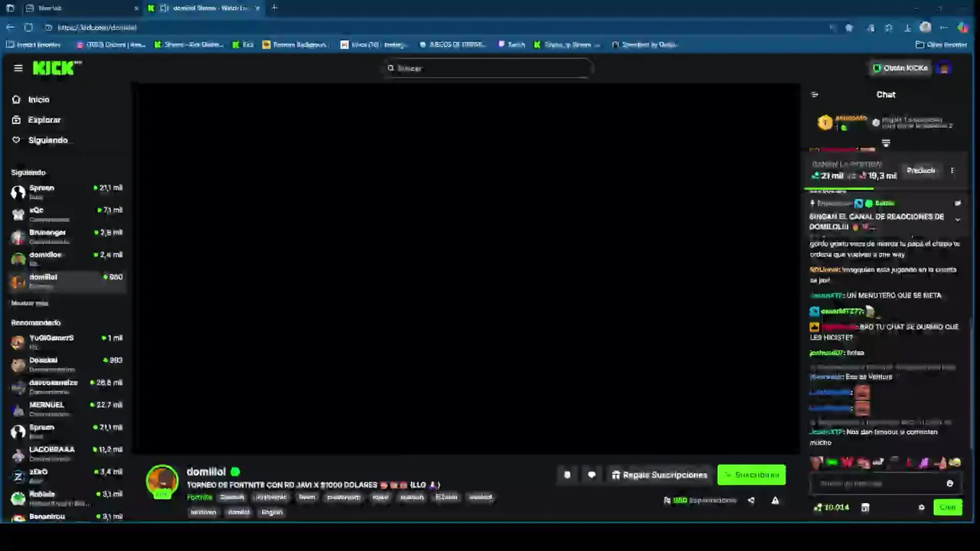Collapse the chat panel using the arrow icon

point(815,95)
